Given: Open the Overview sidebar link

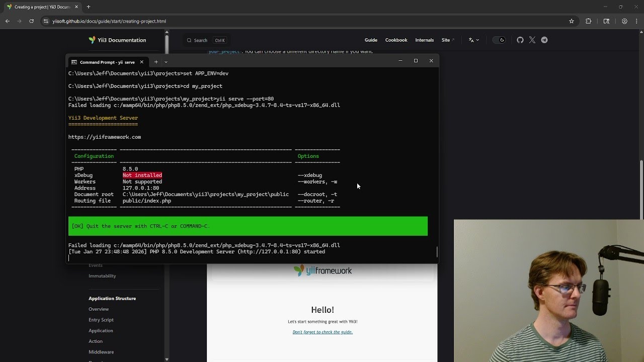Looking at the screenshot, I should click(99, 309).
